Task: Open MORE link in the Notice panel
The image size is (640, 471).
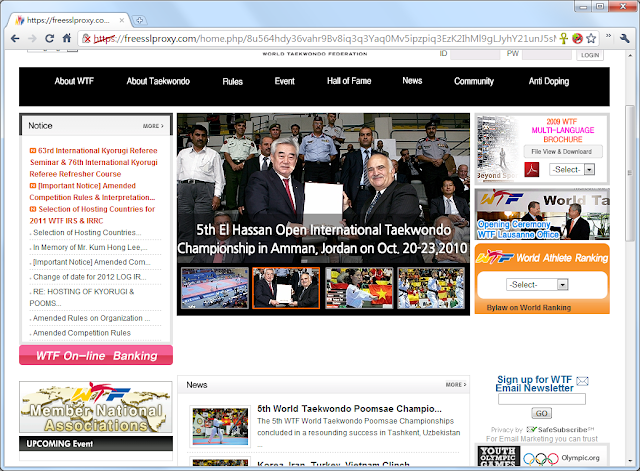Action: (153, 126)
